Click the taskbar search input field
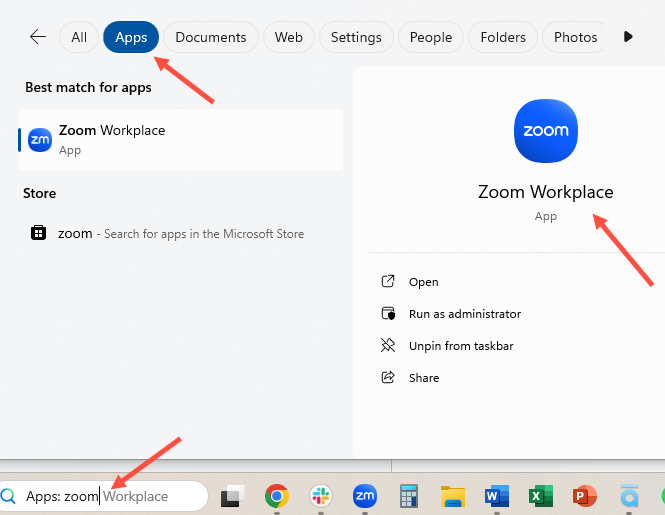665x515 pixels. click(103, 496)
